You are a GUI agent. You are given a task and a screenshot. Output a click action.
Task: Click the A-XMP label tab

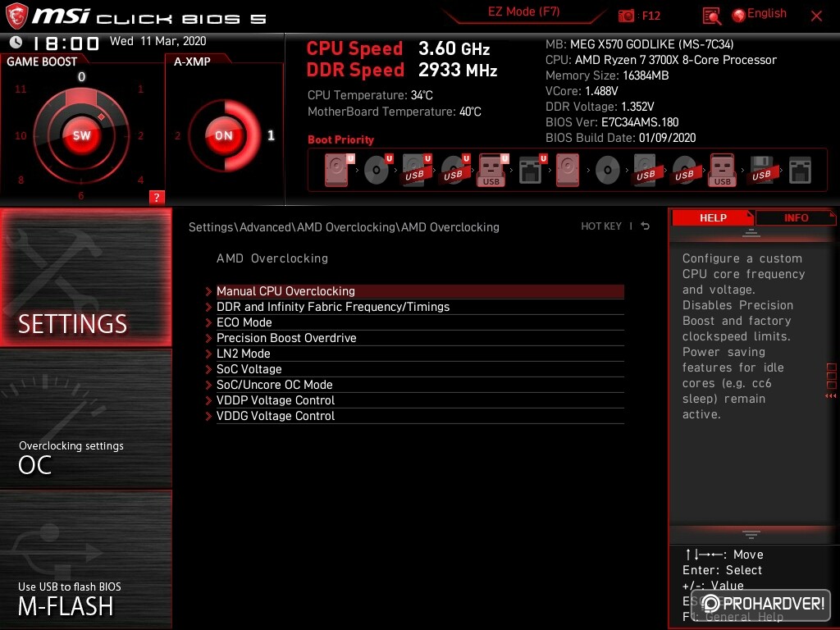click(x=192, y=62)
